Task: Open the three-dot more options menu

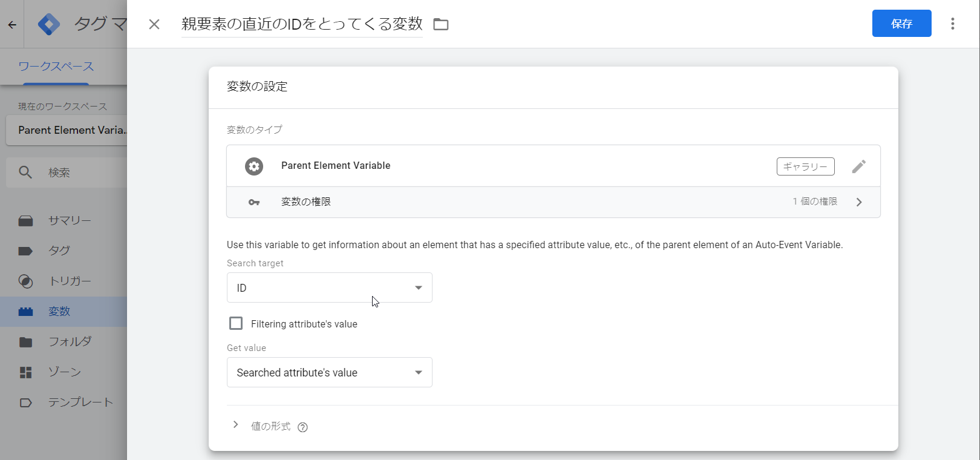Action: click(953, 24)
